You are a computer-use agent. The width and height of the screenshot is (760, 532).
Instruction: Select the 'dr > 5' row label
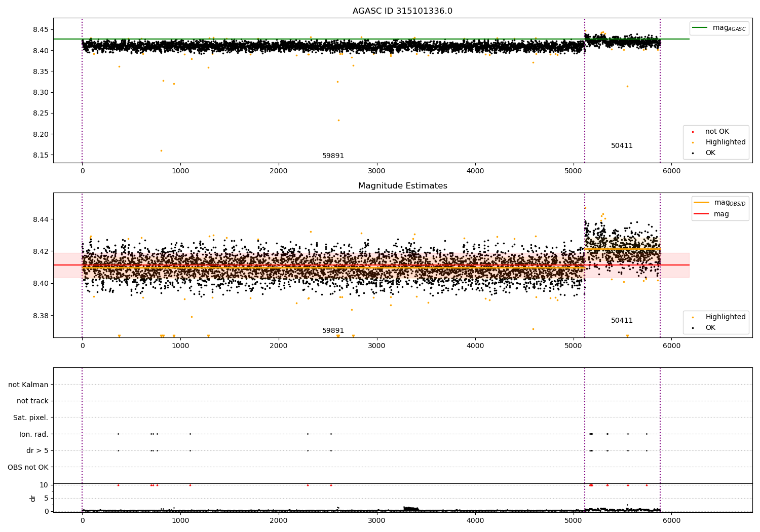coord(37,450)
